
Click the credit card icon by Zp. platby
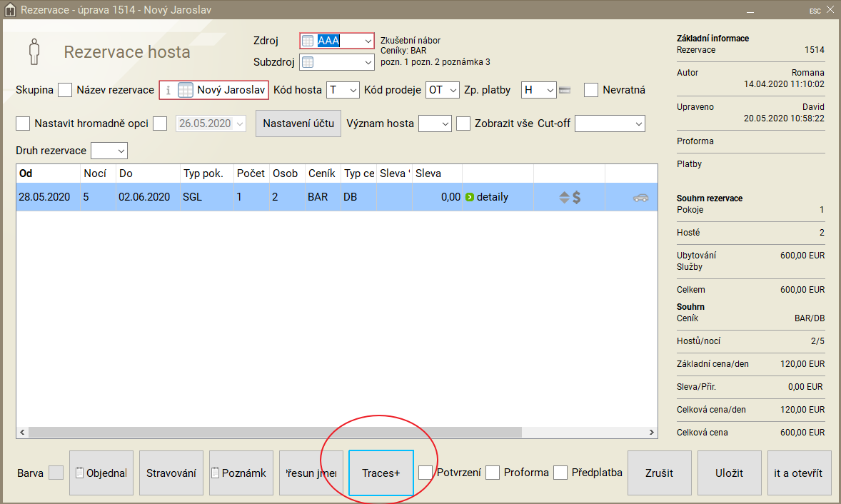point(565,90)
